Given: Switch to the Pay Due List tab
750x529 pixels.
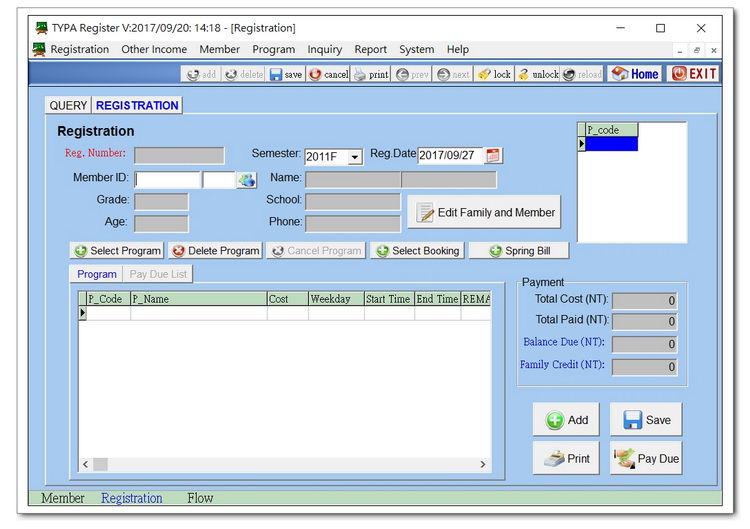Looking at the screenshot, I should tap(158, 274).
